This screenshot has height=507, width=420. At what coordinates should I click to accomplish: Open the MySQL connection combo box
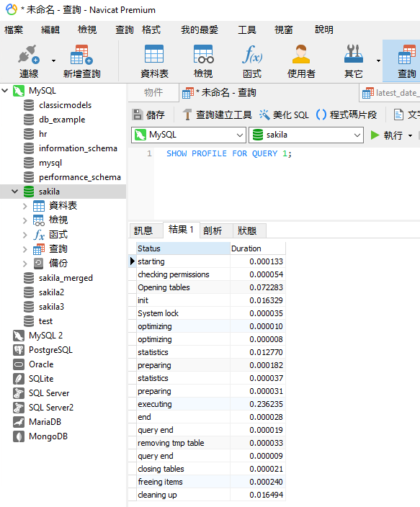tap(188, 135)
